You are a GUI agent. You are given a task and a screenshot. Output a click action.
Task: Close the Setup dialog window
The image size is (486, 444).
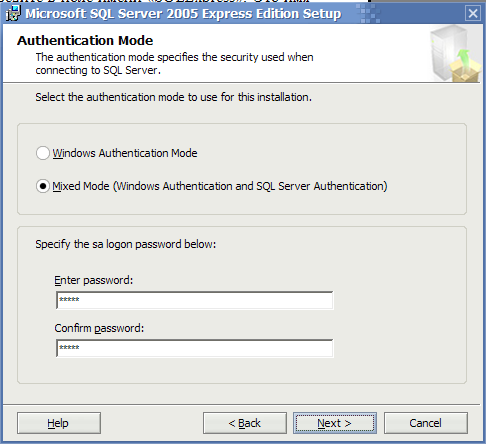point(473,14)
